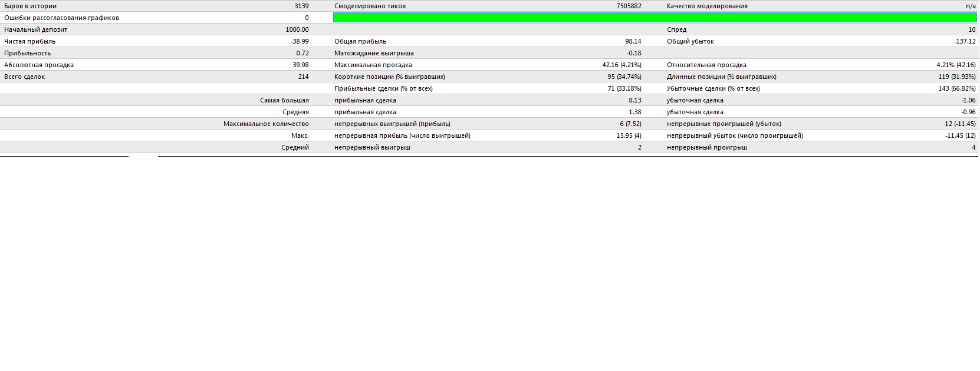Image resolution: width=980 pixels, height=371 pixels.
Task: Click 'Убыточные сделки (% от всех)' label
Action: [x=713, y=88]
